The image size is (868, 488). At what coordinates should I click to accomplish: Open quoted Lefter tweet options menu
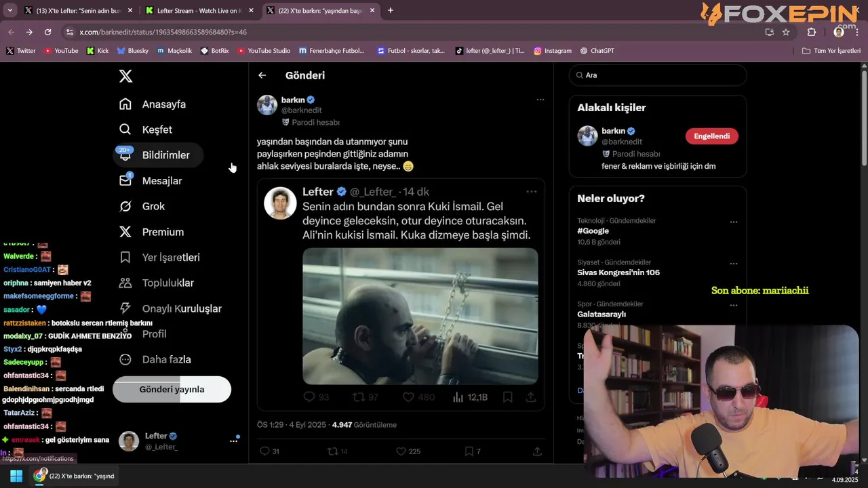(x=532, y=192)
